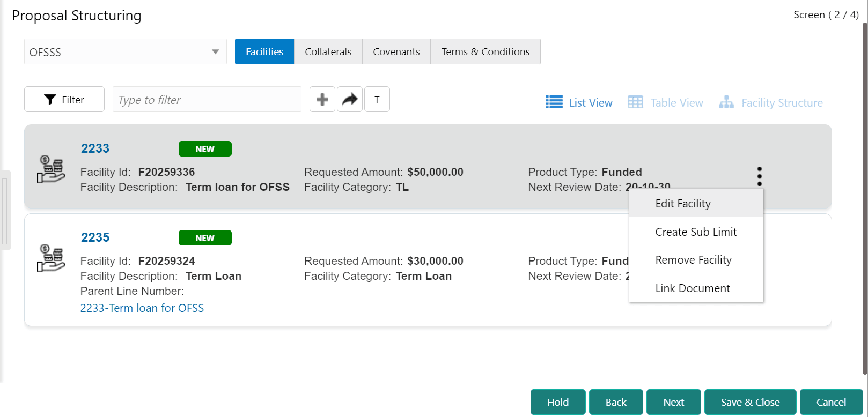Image resolution: width=868 pixels, height=417 pixels.
Task: Click Remove Facility in the menu
Action: (693, 260)
